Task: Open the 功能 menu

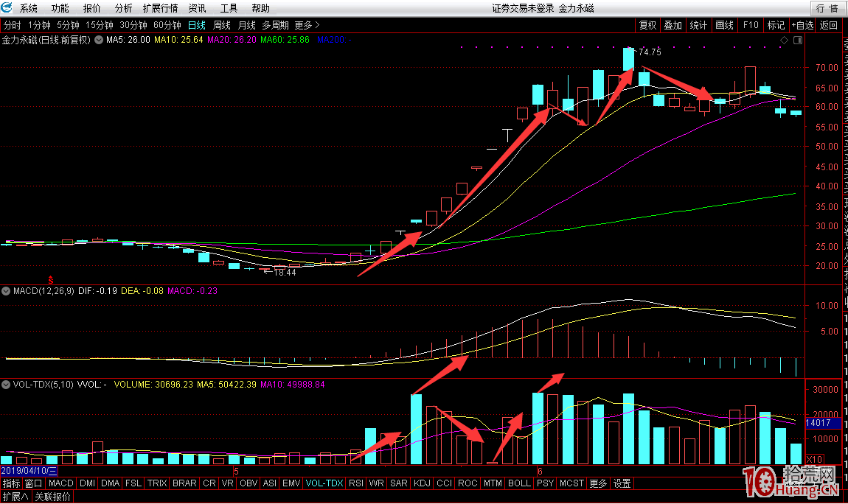Action: (60, 8)
